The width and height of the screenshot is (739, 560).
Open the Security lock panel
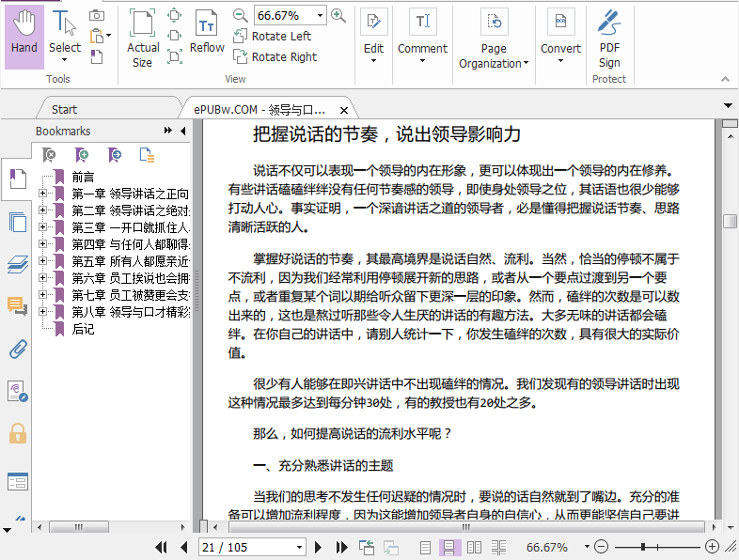click(16, 433)
